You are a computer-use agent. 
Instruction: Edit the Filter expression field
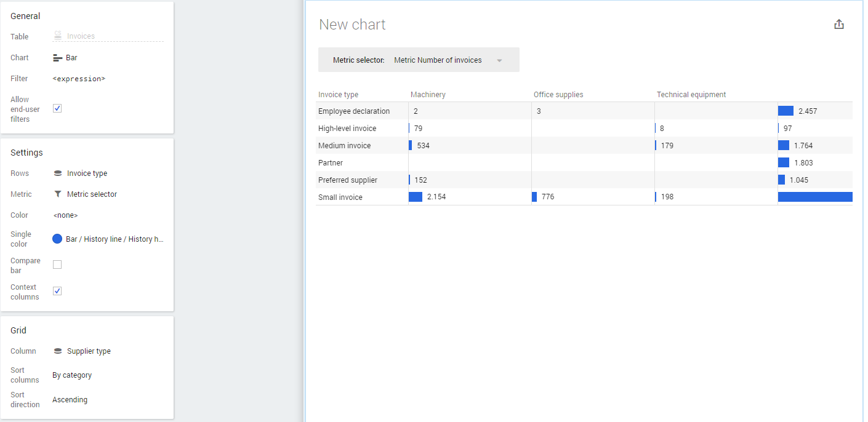[79, 79]
